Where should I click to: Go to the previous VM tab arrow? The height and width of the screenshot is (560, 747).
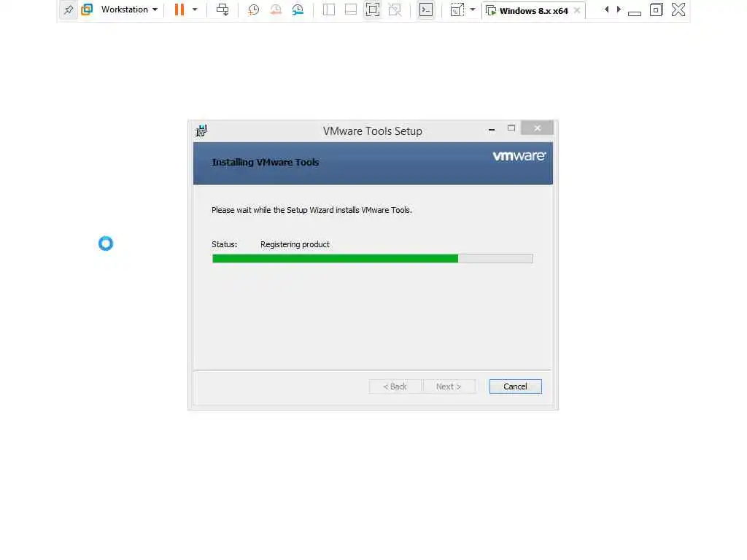[x=606, y=9]
